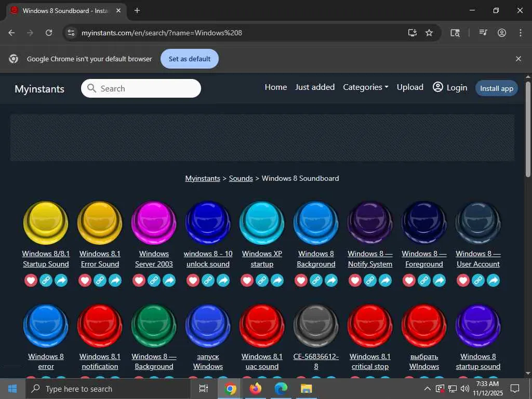The height and width of the screenshot is (399, 532).
Task: Share the windows 8 - 10 unlock sound
Action: click(223, 280)
